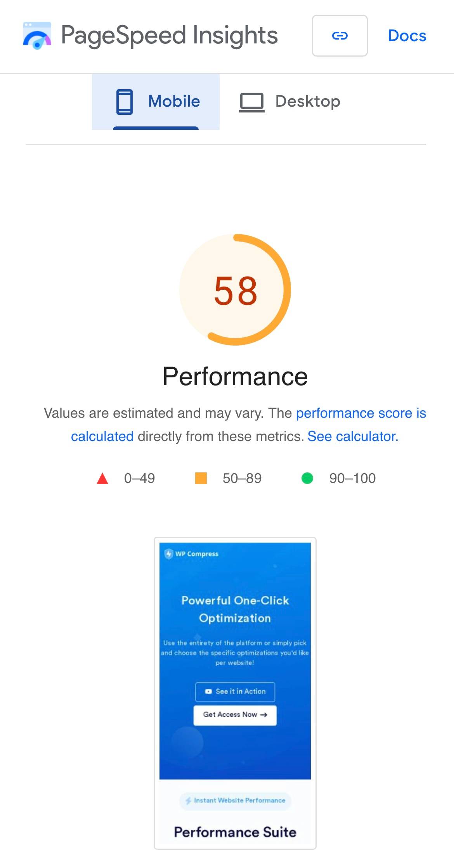Click the PageSpeed Insights title text
Viewport: 454px width, 868px height.
(169, 36)
